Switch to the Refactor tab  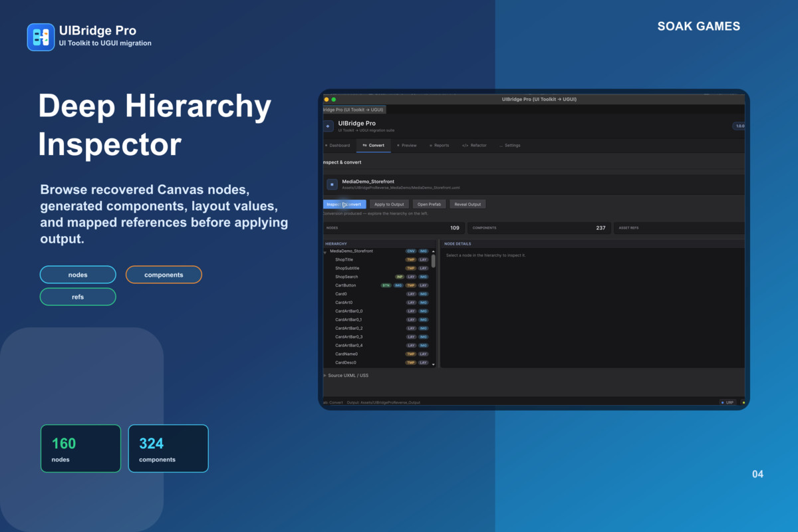pyautogui.click(x=474, y=145)
